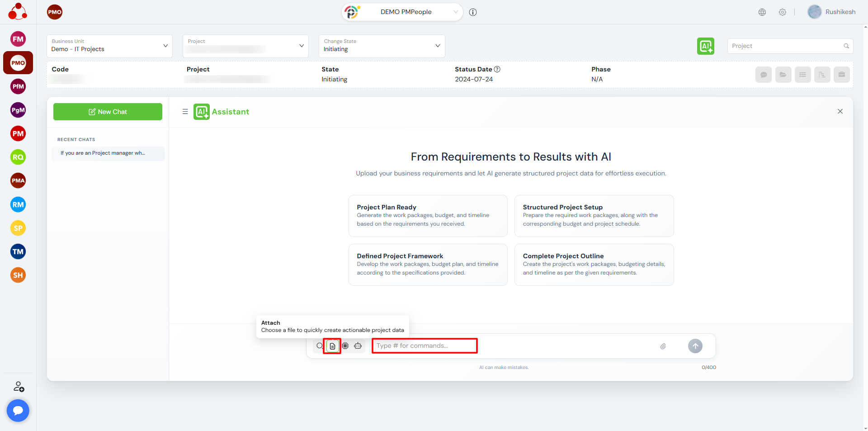
Task: Click the globe language icon
Action: 762,12
